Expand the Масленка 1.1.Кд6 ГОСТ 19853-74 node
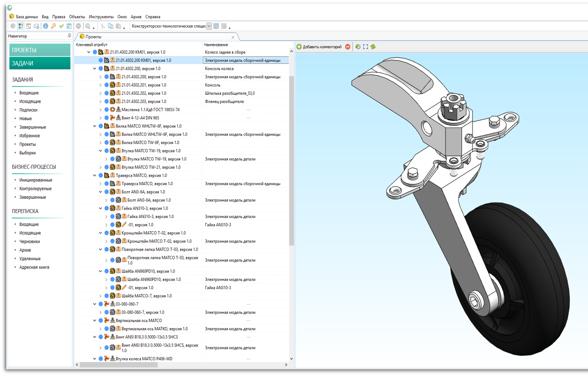The height and width of the screenshot is (376, 588). click(100, 110)
